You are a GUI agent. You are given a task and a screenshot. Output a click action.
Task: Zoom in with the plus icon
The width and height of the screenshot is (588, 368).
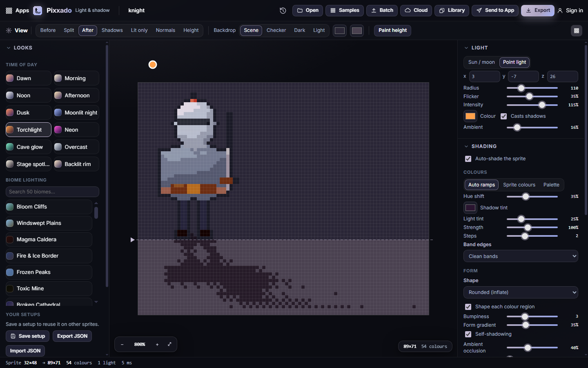pyautogui.click(x=157, y=345)
